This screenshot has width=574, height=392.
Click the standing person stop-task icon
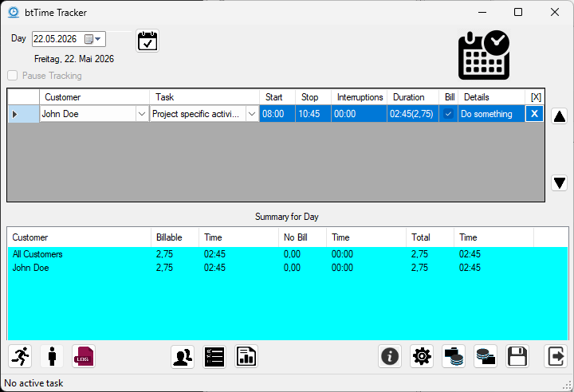(x=52, y=356)
